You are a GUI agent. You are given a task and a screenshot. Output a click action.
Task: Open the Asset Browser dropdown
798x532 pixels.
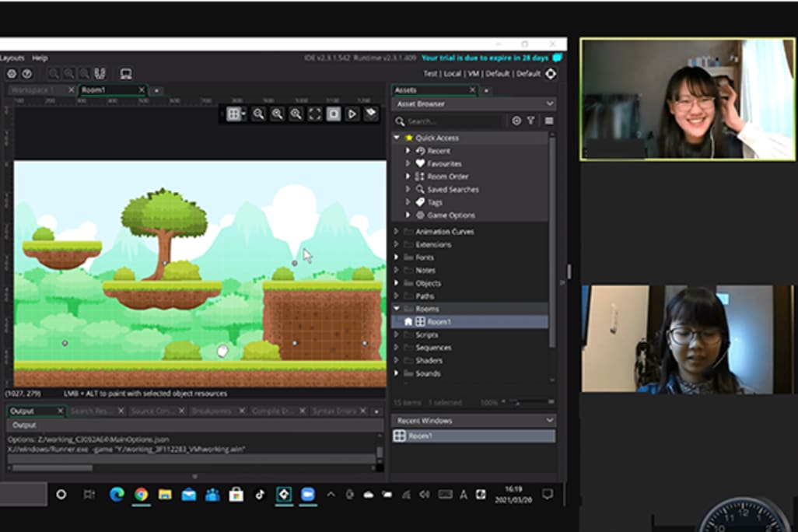pos(550,103)
